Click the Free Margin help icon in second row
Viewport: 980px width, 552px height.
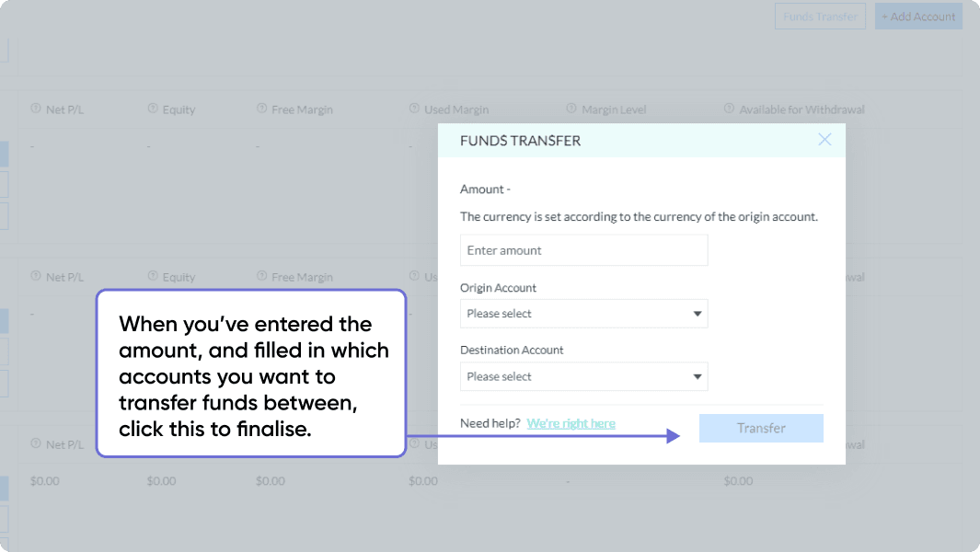pos(261,276)
